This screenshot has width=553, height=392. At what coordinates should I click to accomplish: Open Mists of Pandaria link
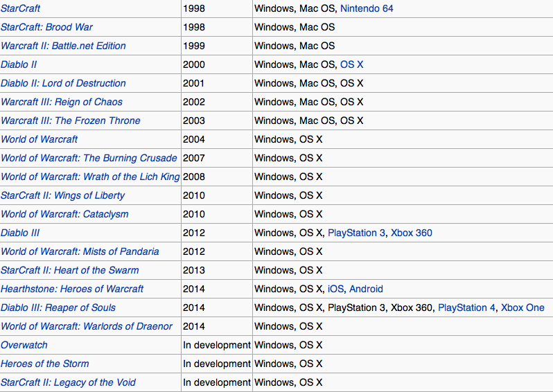[80, 251]
